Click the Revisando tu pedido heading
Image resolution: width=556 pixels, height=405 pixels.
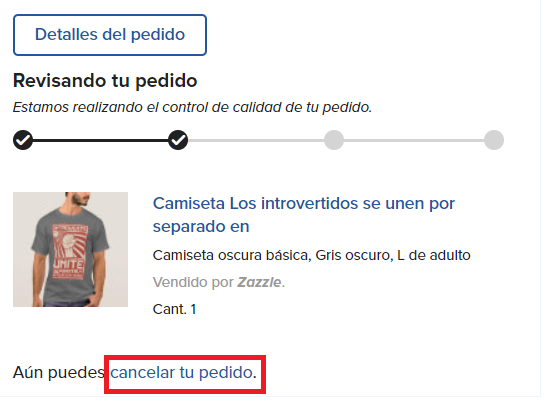105,81
